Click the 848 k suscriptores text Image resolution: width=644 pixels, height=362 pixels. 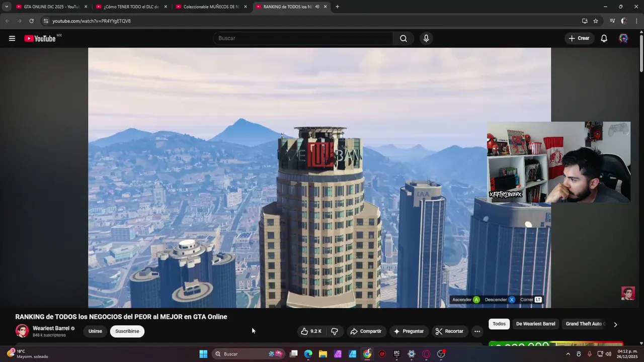click(49, 335)
